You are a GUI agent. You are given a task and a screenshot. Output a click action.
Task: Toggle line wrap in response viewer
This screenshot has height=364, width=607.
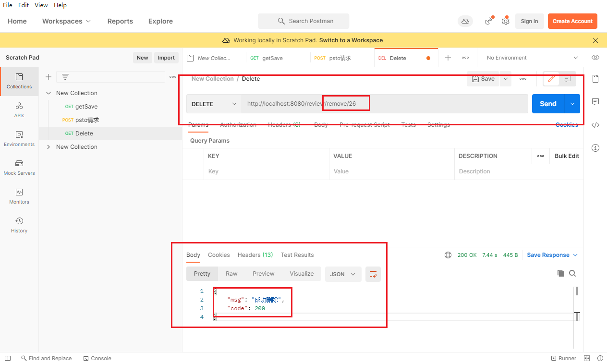coord(373,274)
